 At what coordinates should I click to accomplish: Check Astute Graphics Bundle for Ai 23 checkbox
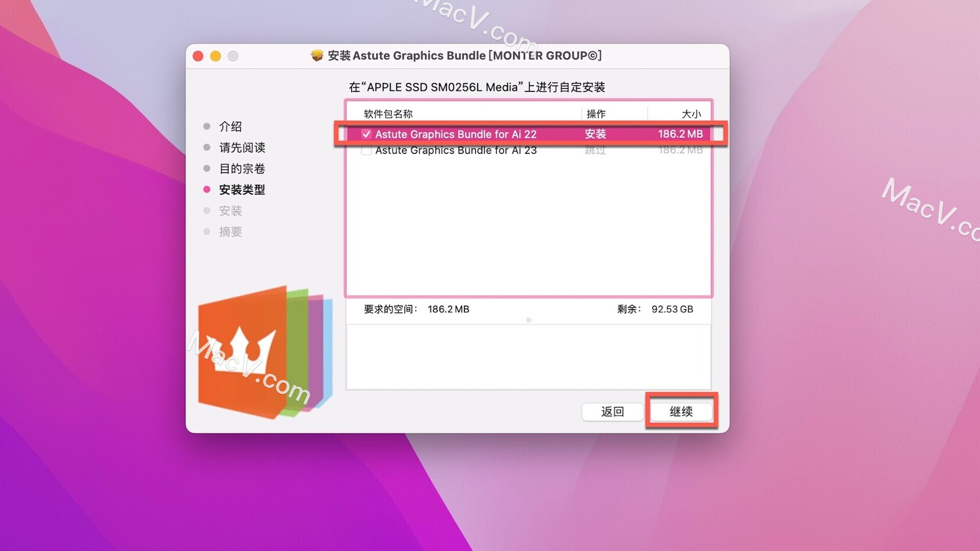[366, 150]
